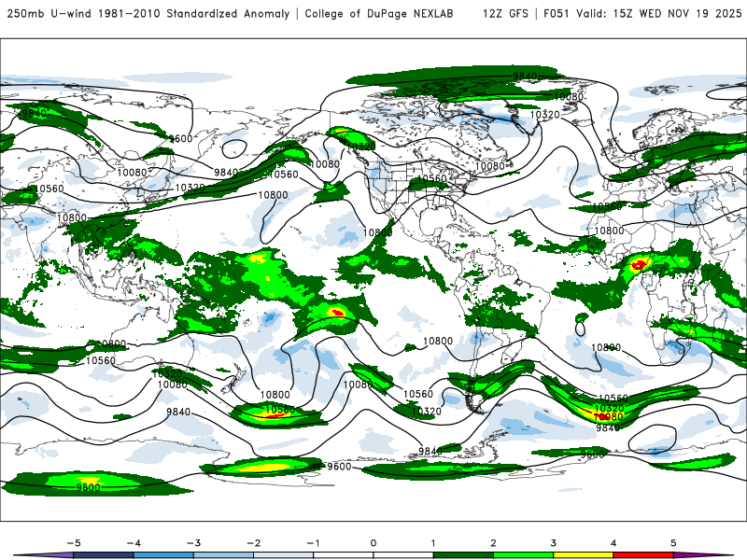
Task: Click the "-4" colorbar tick label
Action: click(x=134, y=543)
